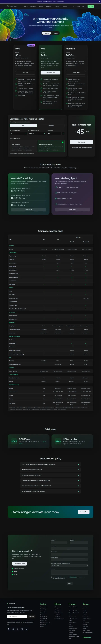
Task: Toggle the Free to try checkbox in Query Agent card
Action: pyautogui.click(x=56, y=187)
